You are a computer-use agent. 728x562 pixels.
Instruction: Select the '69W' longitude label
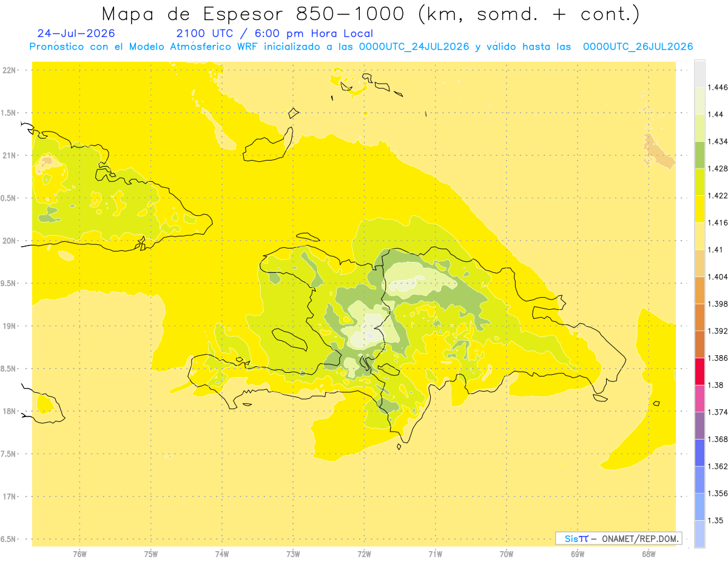578,554
